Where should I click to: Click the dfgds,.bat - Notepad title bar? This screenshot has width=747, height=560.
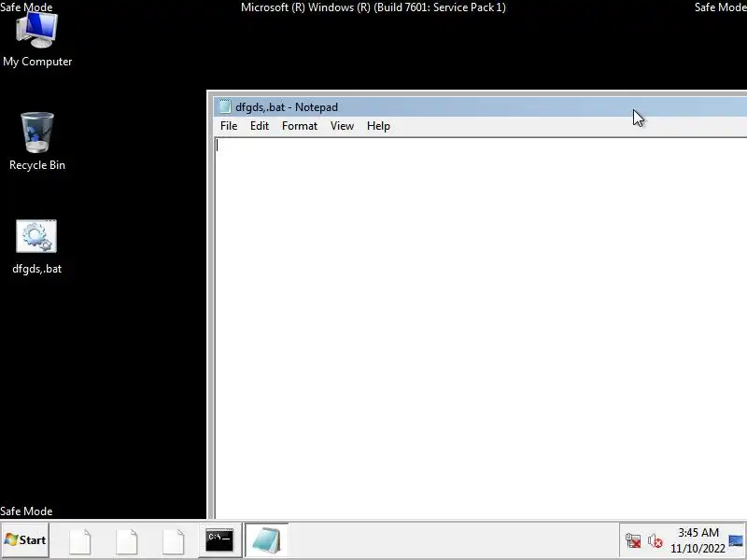coord(480,107)
